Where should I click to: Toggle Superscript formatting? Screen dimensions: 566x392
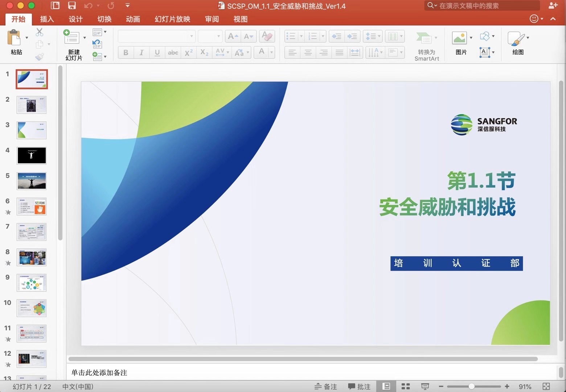[188, 53]
